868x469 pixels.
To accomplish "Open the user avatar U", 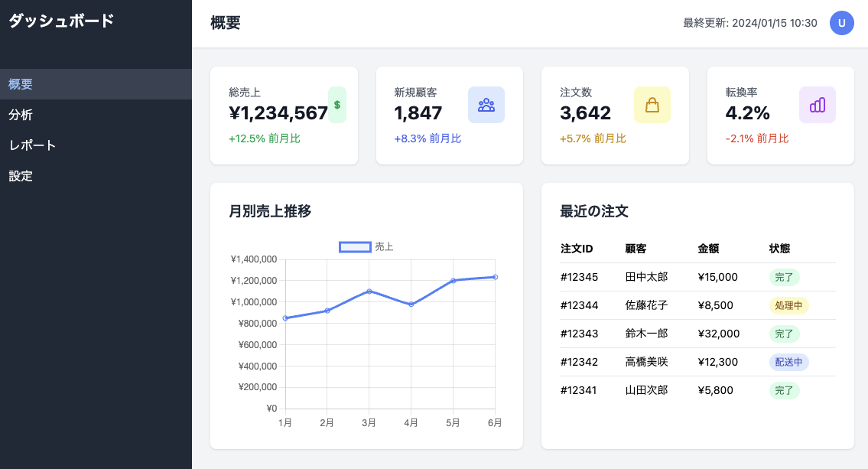I will pos(841,23).
